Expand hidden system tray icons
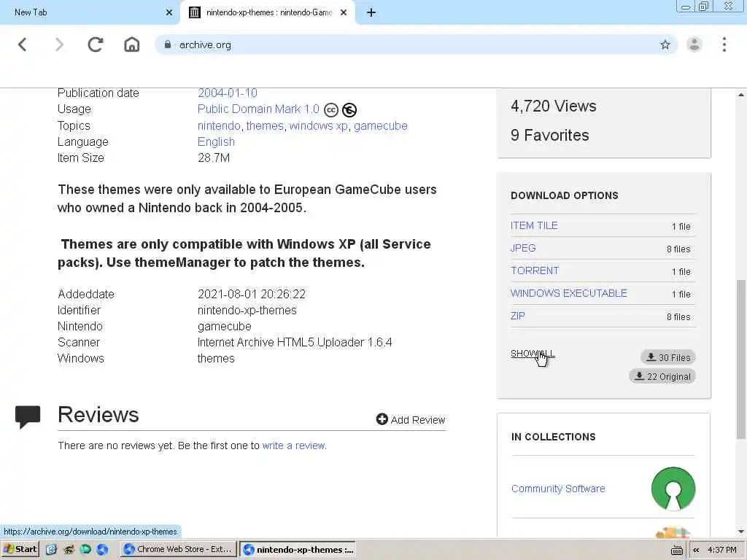The width and height of the screenshot is (747, 560). (696, 550)
